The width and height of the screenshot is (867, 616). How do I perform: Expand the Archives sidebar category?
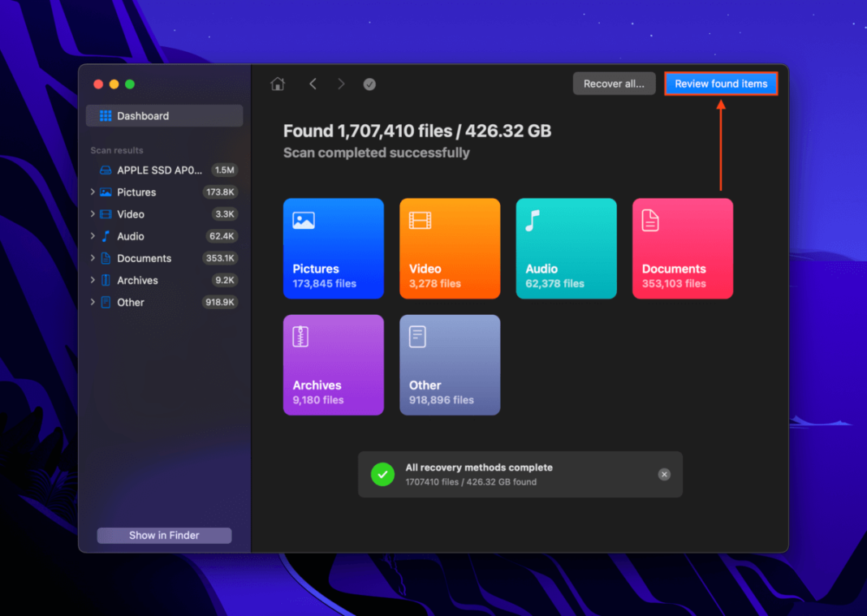click(93, 280)
